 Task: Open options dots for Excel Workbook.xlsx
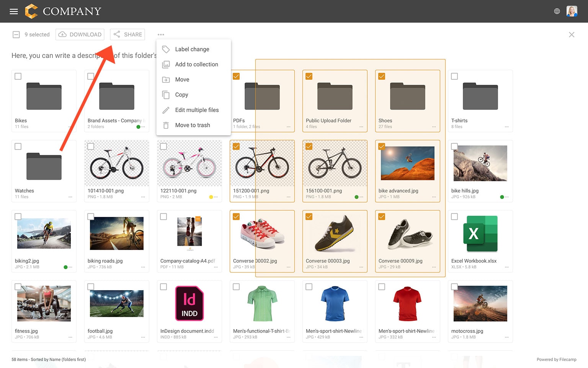click(506, 267)
